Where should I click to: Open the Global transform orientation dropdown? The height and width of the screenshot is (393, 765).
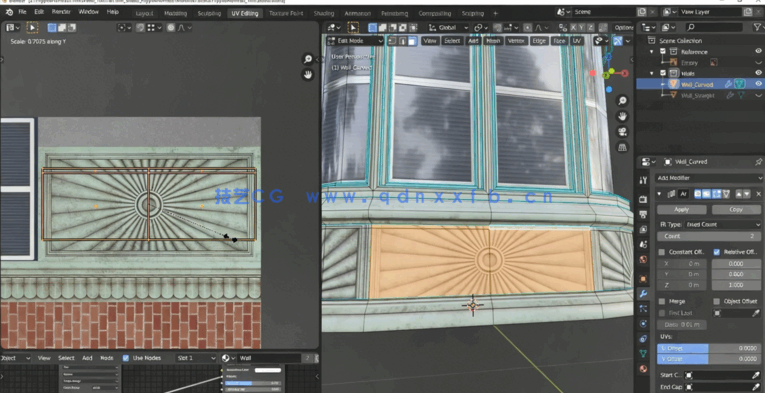coord(448,28)
